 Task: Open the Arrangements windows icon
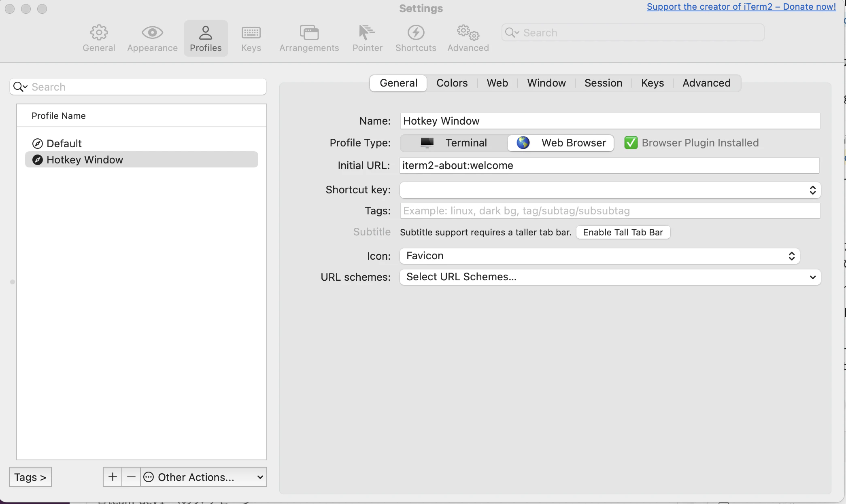pos(309,33)
